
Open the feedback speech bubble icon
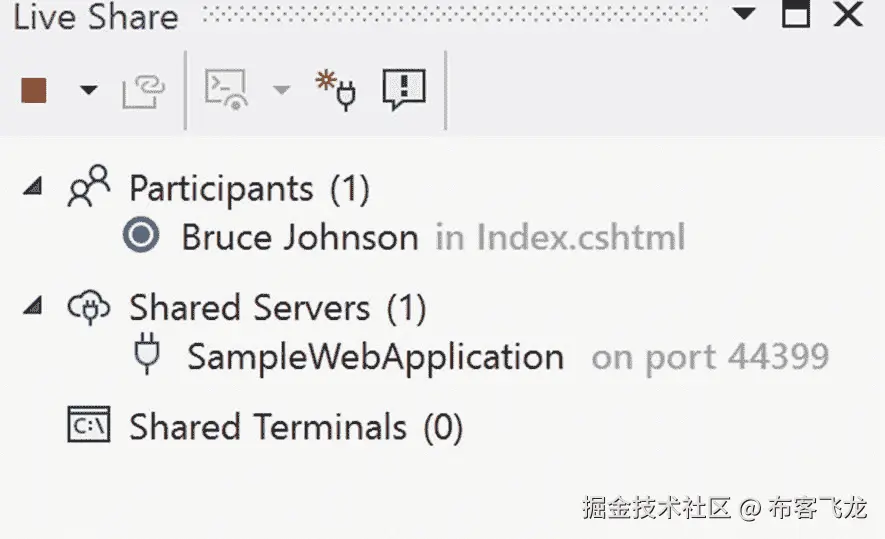coord(404,90)
